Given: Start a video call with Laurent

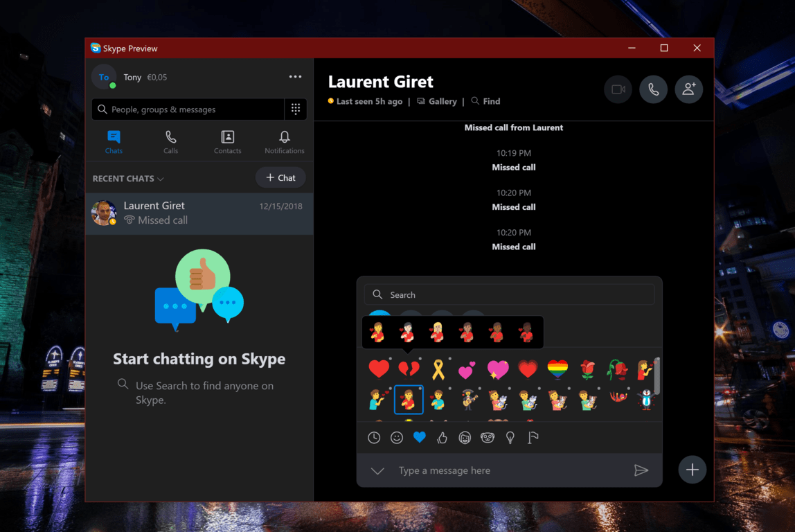Looking at the screenshot, I should (x=618, y=89).
